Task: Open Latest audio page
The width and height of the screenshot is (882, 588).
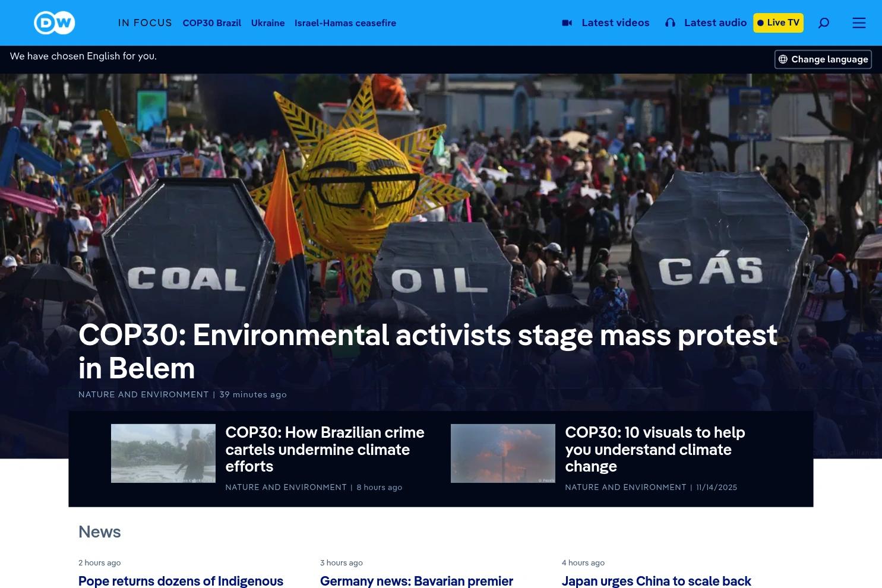Action: click(x=715, y=23)
